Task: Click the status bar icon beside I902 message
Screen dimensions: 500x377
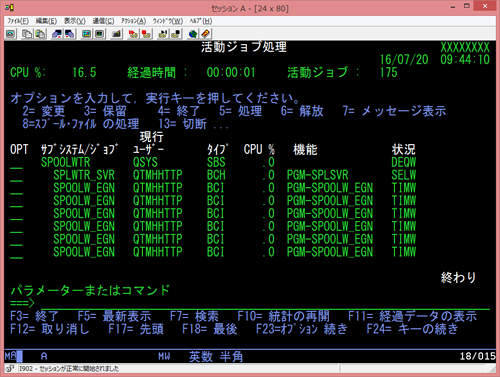Action: 10,369
